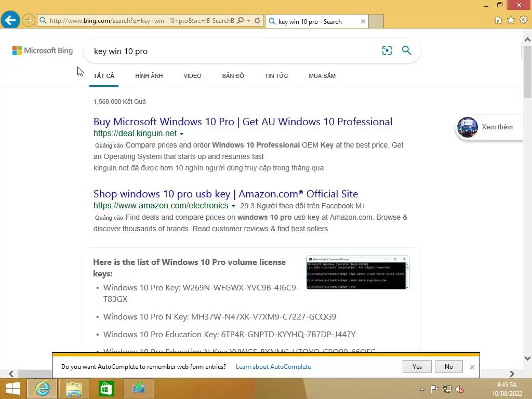Image resolution: width=532 pixels, height=399 pixels.
Task: Open the browser Tools gear icon
Action: coord(524,20)
